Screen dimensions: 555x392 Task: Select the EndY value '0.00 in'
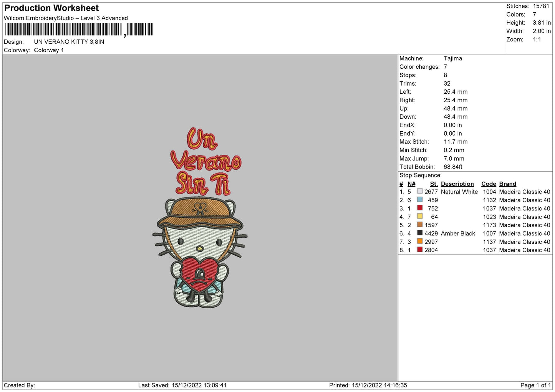click(x=453, y=134)
